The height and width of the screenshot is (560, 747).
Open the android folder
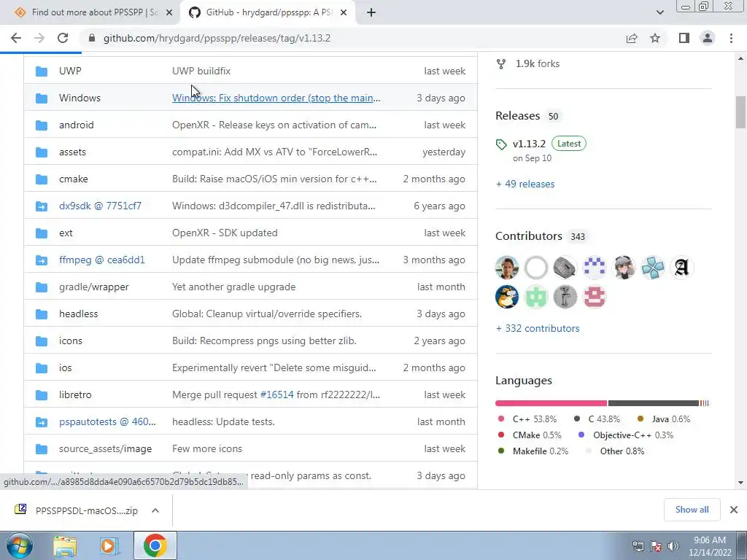(x=76, y=125)
